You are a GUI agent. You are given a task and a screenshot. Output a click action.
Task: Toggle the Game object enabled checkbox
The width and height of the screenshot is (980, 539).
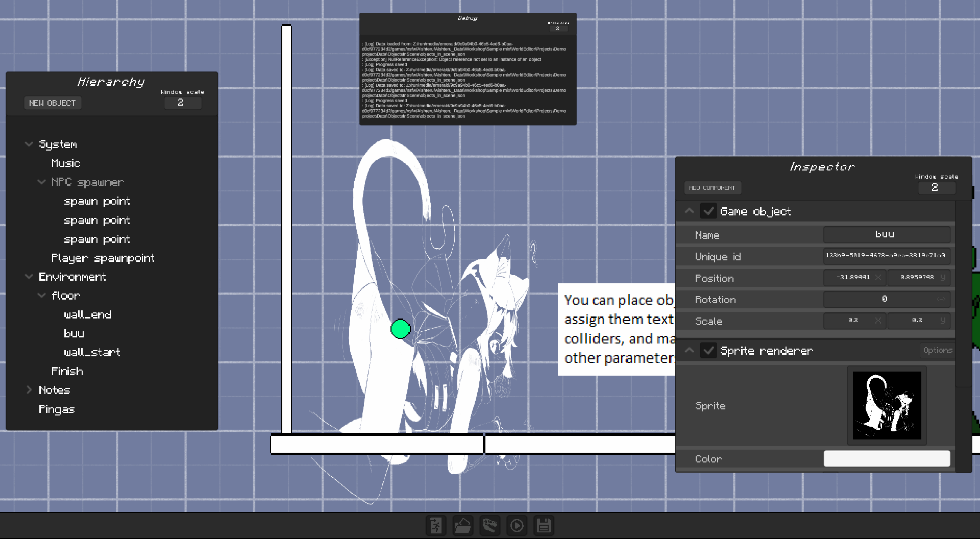(x=708, y=211)
